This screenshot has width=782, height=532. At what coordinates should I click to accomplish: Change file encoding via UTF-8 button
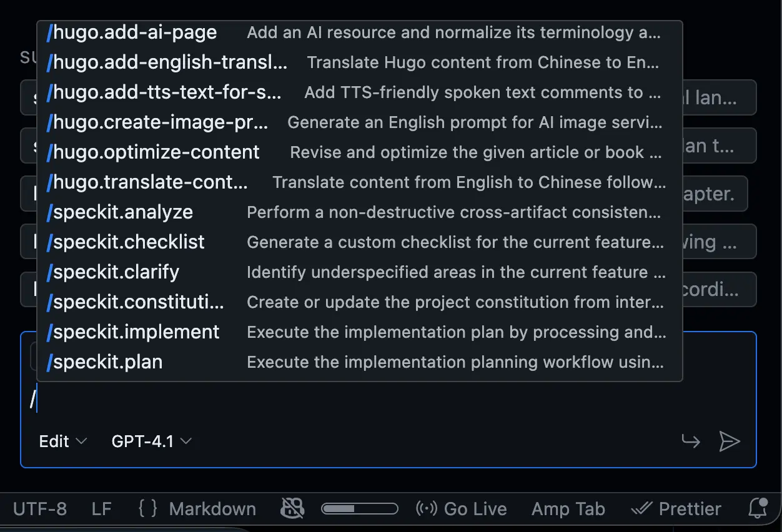pos(39,508)
